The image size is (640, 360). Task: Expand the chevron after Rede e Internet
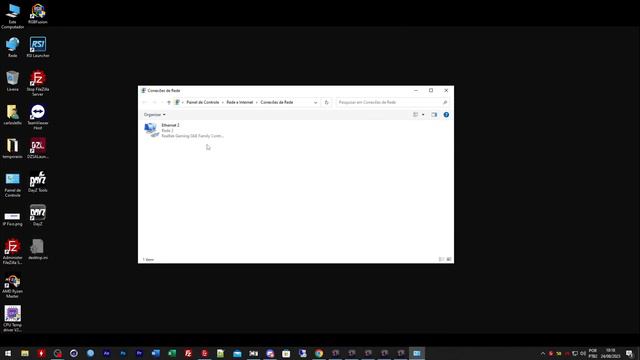coord(257,102)
